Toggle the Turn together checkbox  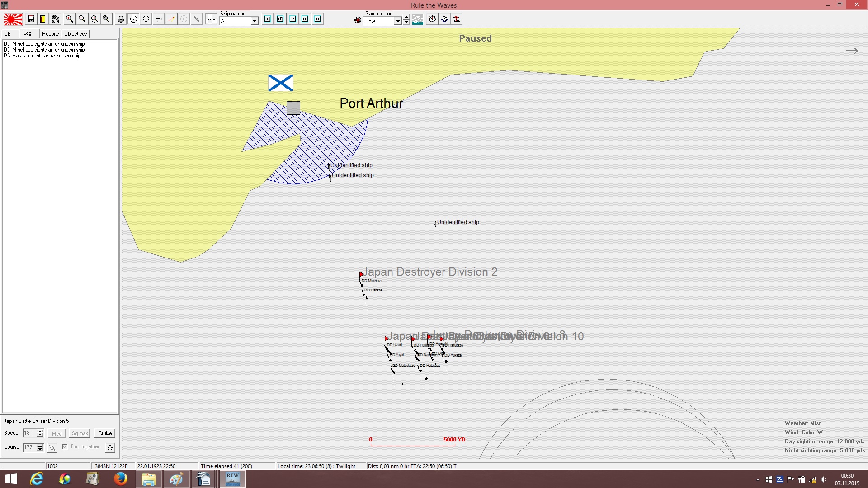click(x=65, y=446)
